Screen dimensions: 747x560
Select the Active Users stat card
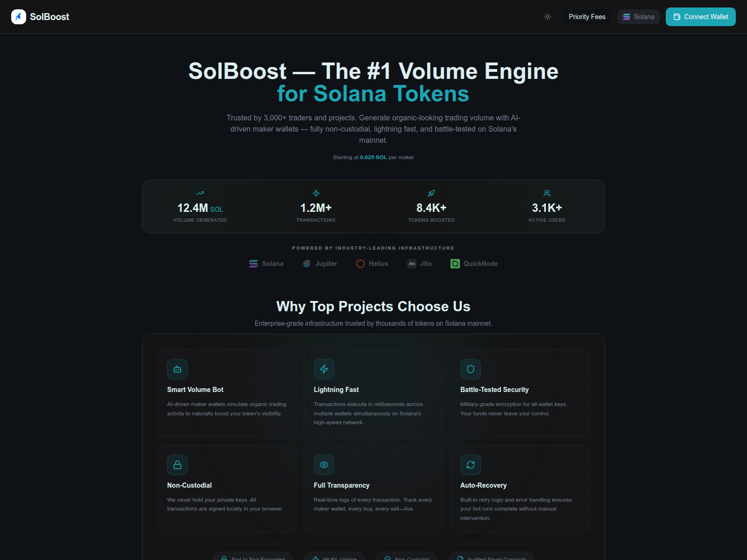click(547, 207)
